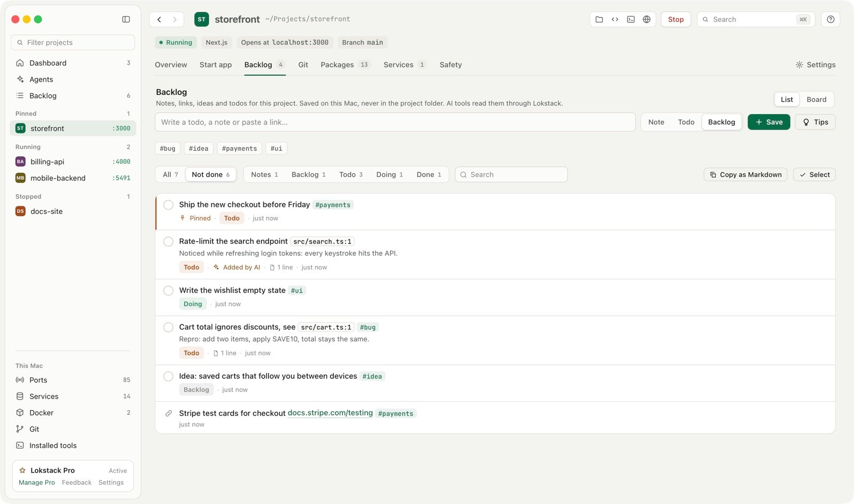Switch to the Git tab

(303, 65)
